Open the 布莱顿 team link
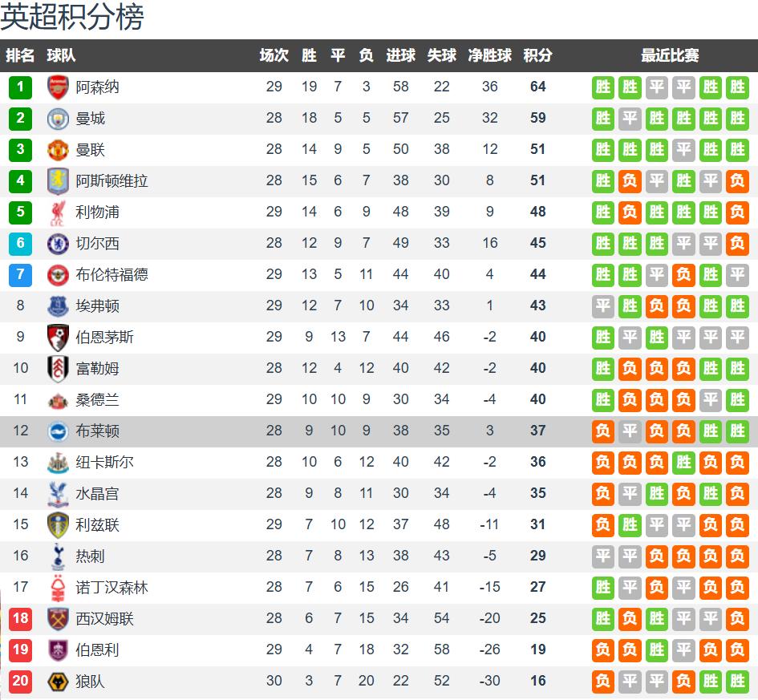Image resolution: width=758 pixels, height=700 pixels. pyautogui.click(x=97, y=431)
